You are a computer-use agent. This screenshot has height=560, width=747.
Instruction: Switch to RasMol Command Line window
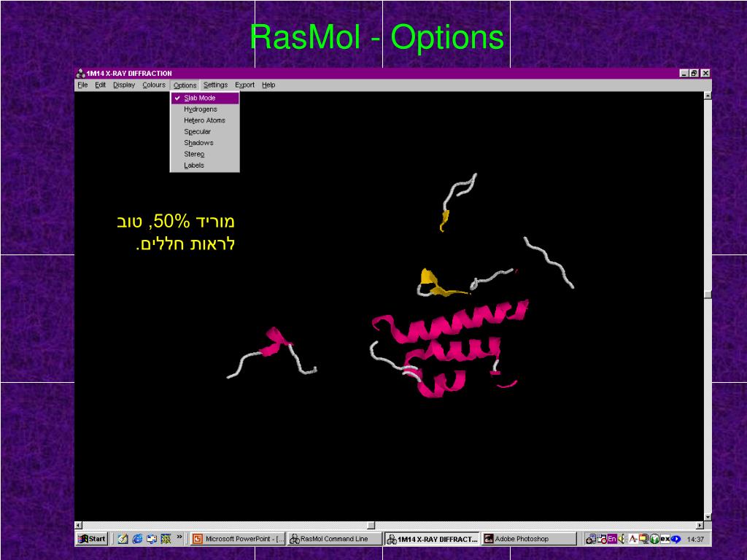click(x=335, y=539)
